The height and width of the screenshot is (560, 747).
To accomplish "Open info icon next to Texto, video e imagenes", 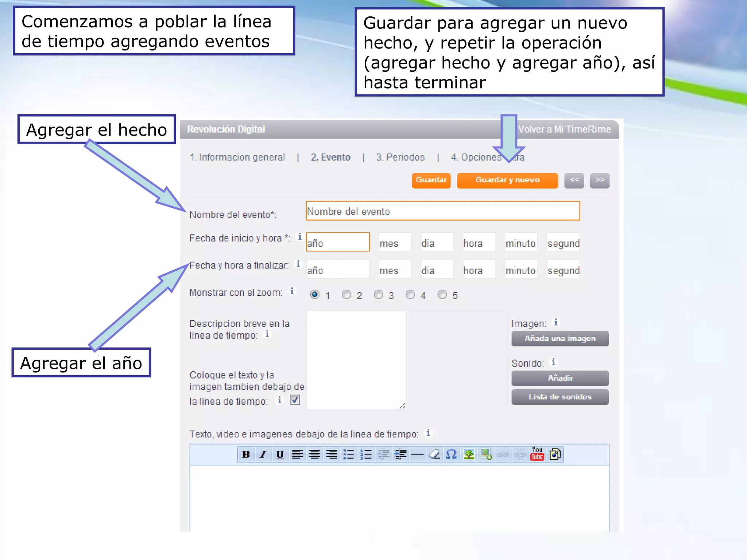I will pyautogui.click(x=428, y=433).
